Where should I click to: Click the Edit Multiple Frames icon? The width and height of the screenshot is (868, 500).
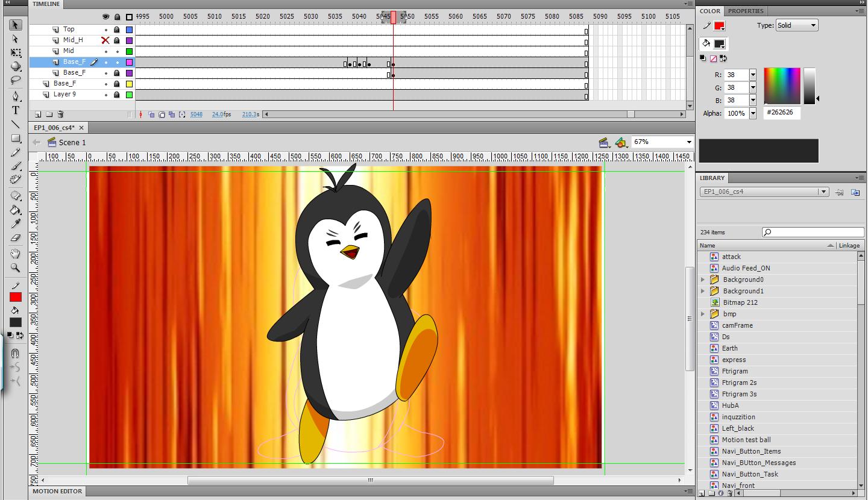point(172,114)
